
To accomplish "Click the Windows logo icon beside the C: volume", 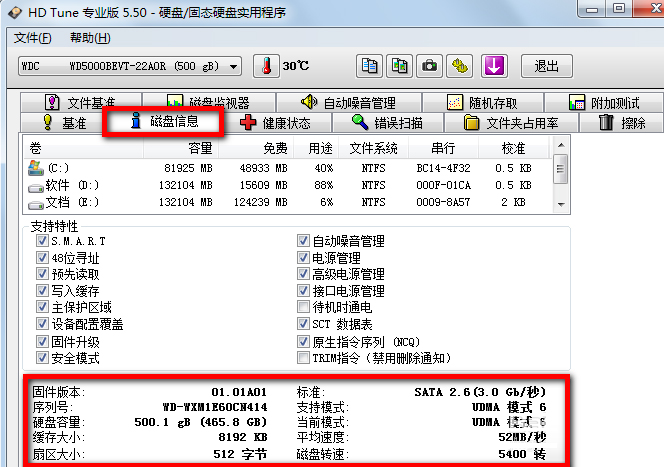I will [36, 168].
